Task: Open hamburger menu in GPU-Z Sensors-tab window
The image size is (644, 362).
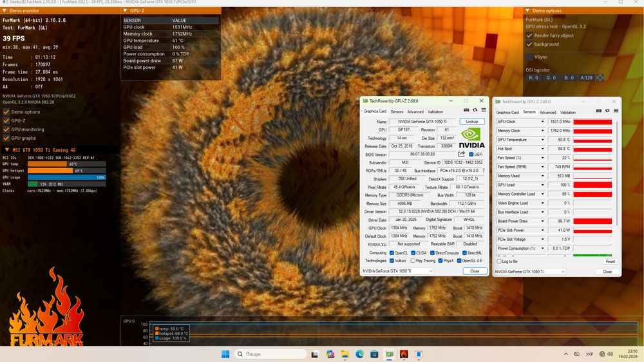Action: click(x=616, y=111)
